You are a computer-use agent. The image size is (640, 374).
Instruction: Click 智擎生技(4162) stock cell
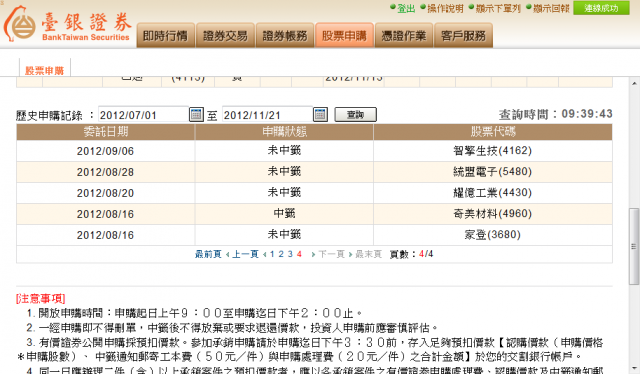(x=493, y=151)
